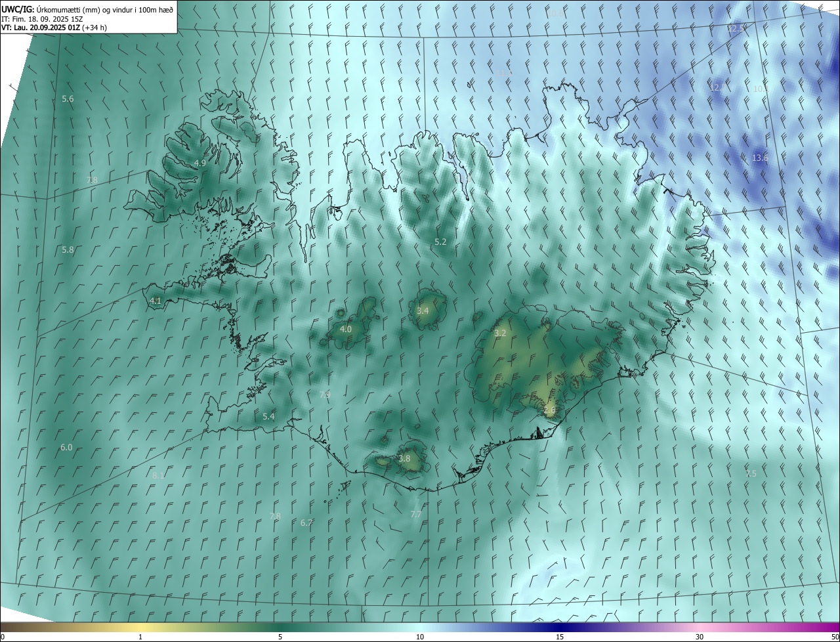Viewport: 840px width, 642px height.
Task: Click the 8.1 value label in the southwest sea
Action: click(x=158, y=475)
